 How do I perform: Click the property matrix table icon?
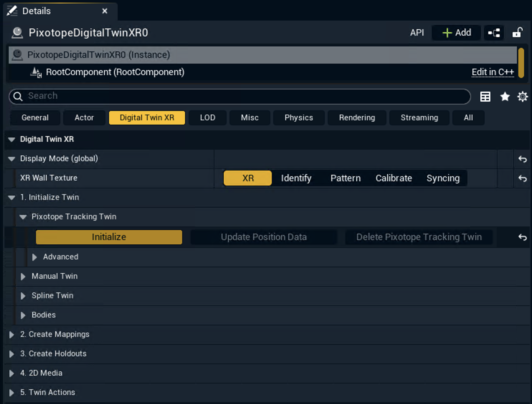(485, 97)
